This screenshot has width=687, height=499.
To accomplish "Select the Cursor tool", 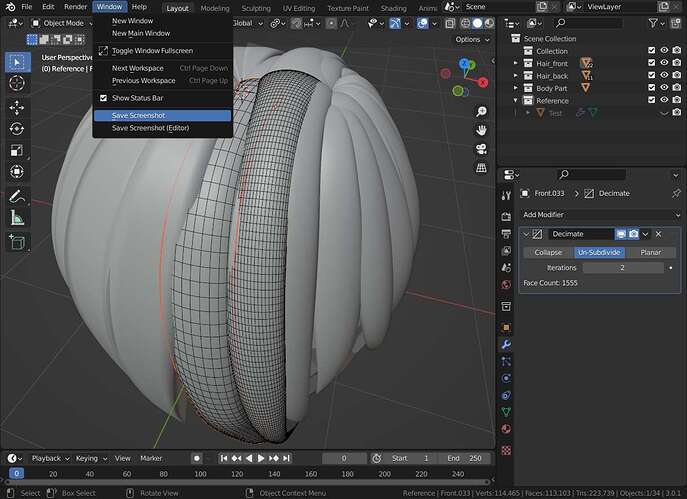I will [x=17, y=83].
